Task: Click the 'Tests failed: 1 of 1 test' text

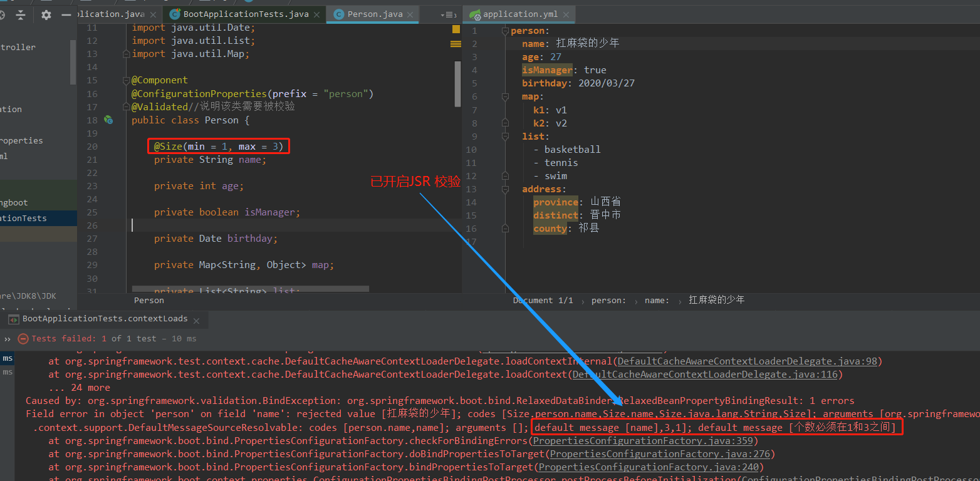Action: click(94, 339)
